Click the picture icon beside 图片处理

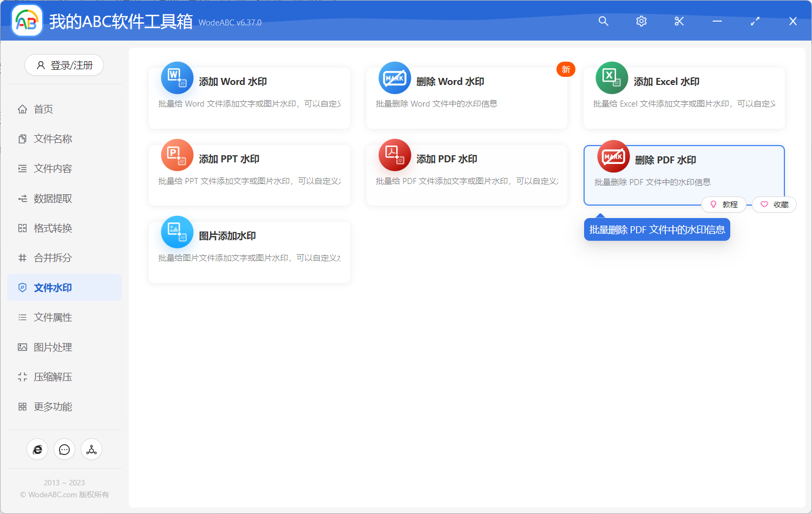tap(22, 347)
